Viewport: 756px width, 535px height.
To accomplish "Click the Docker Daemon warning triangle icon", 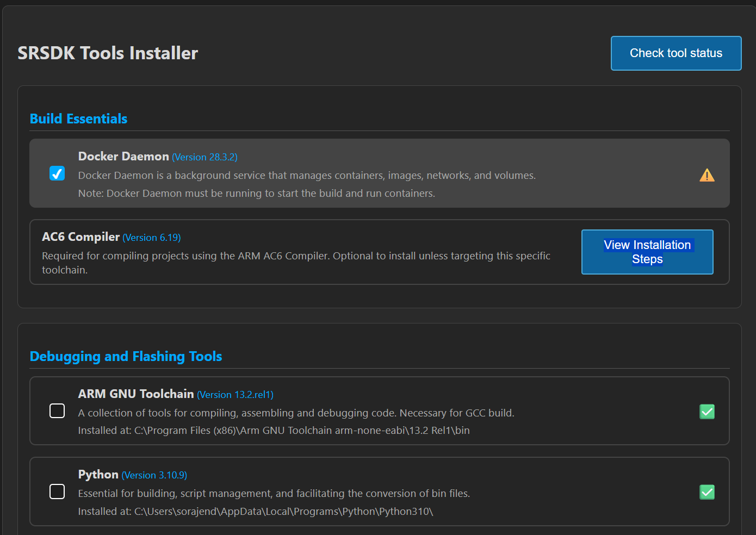I will click(707, 175).
